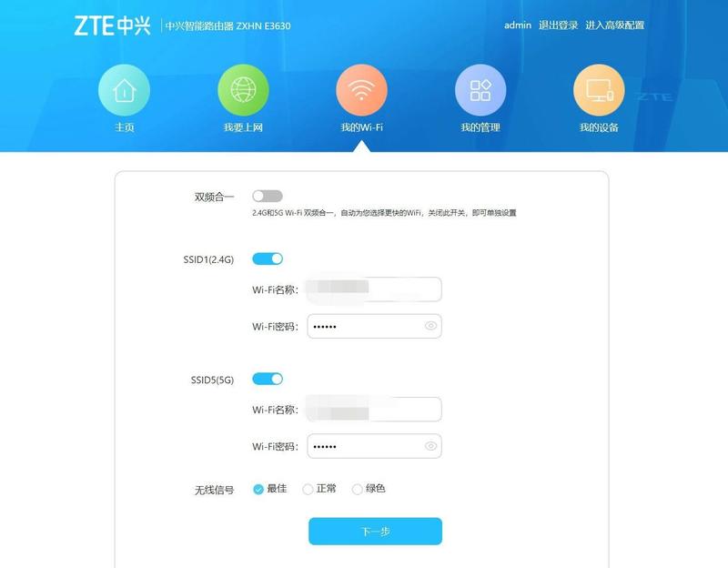
Task: Click the admin account link
Action: 518,25
